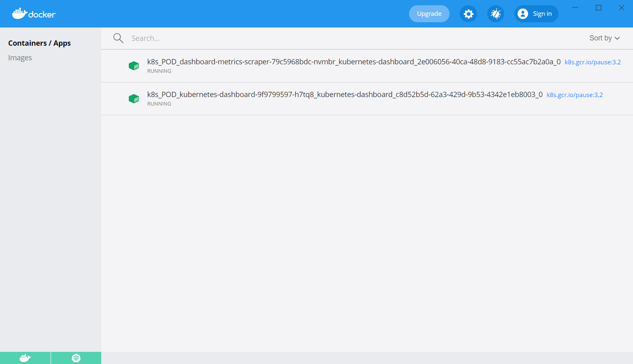Click the search magnifier icon
The height and width of the screenshot is (364, 633).
[x=118, y=38]
